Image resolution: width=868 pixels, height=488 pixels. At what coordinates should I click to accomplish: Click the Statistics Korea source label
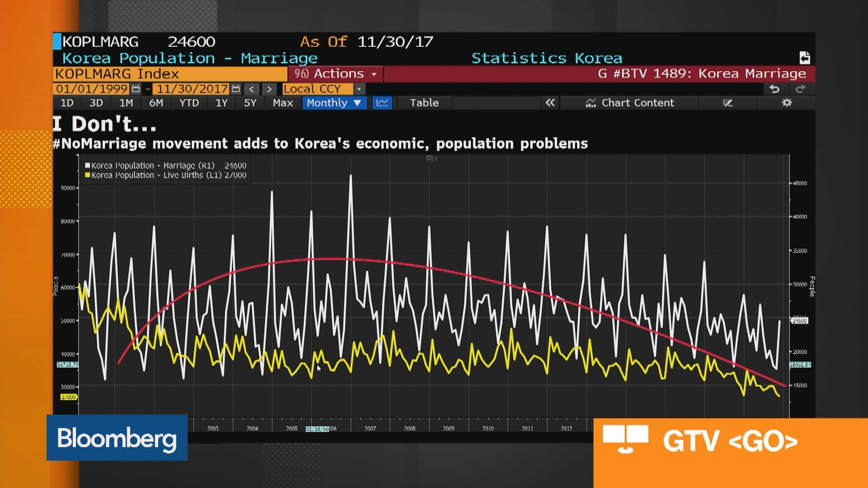point(547,58)
